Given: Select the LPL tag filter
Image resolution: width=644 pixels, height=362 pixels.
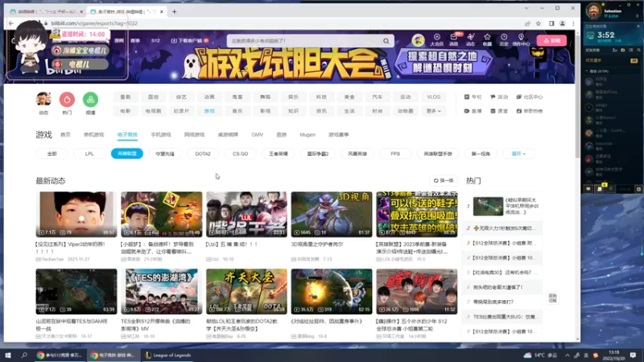Looking at the screenshot, I should [89, 154].
